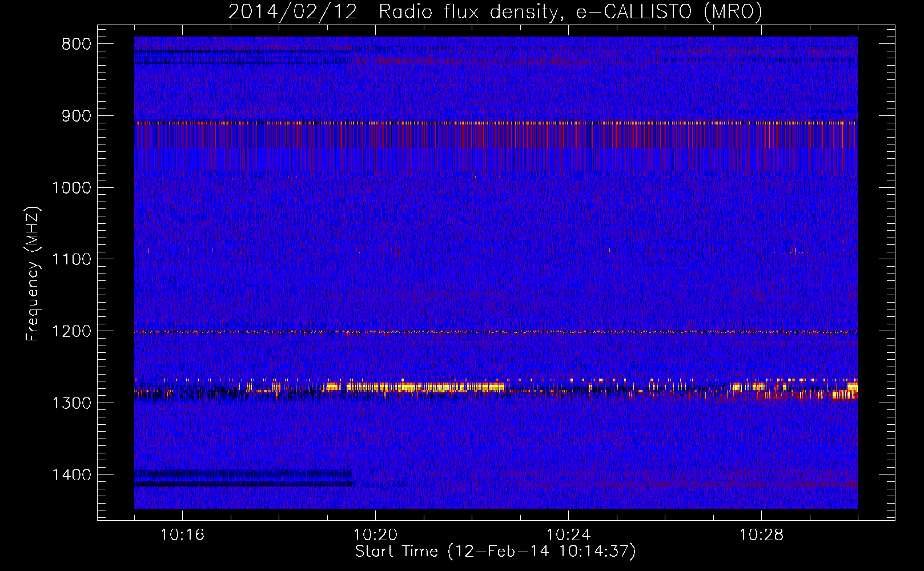Click the 1100 frequency tick label
The image size is (924, 571).
(x=71, y=260)
